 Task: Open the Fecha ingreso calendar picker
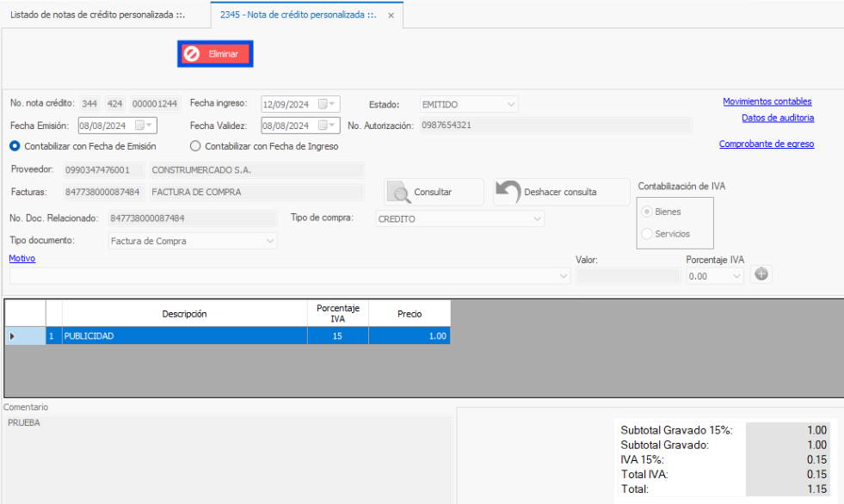pyautogui.click(x=328, y=104)
